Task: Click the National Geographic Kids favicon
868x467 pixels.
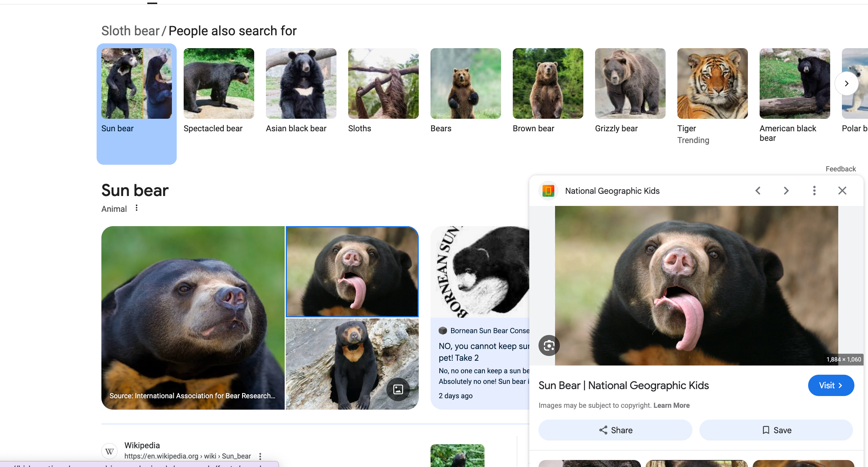Action: 548,191
